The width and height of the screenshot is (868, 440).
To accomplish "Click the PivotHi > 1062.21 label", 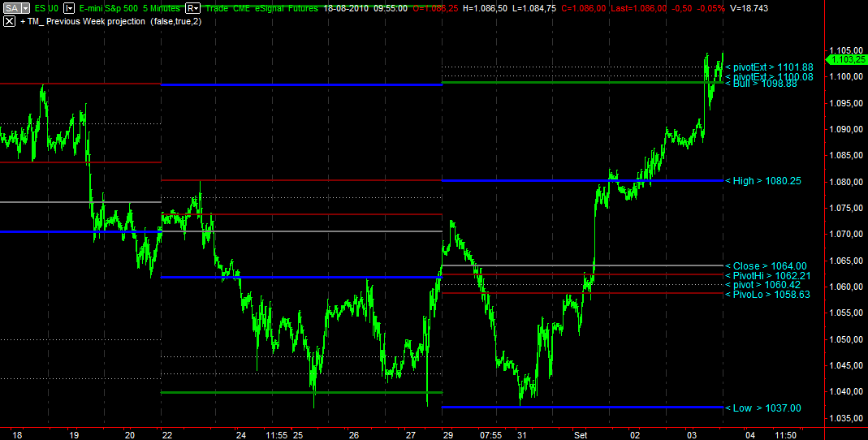I will [x=767, y=276].
